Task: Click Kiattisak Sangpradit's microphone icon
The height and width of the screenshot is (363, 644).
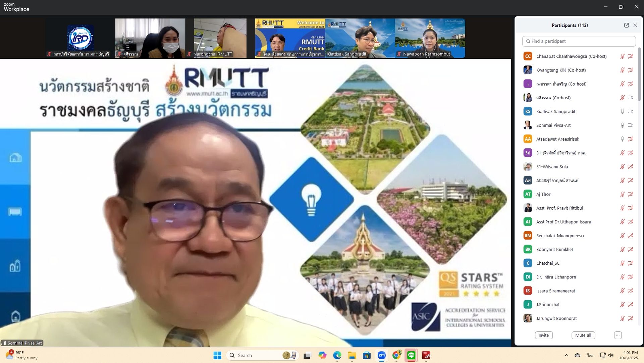Action: coord(622,111)
